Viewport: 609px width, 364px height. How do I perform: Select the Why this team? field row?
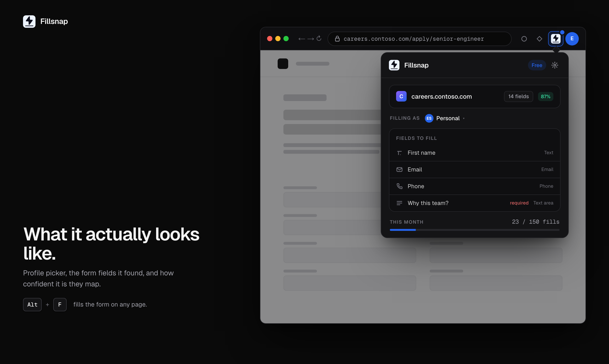[x=474, y=203]
